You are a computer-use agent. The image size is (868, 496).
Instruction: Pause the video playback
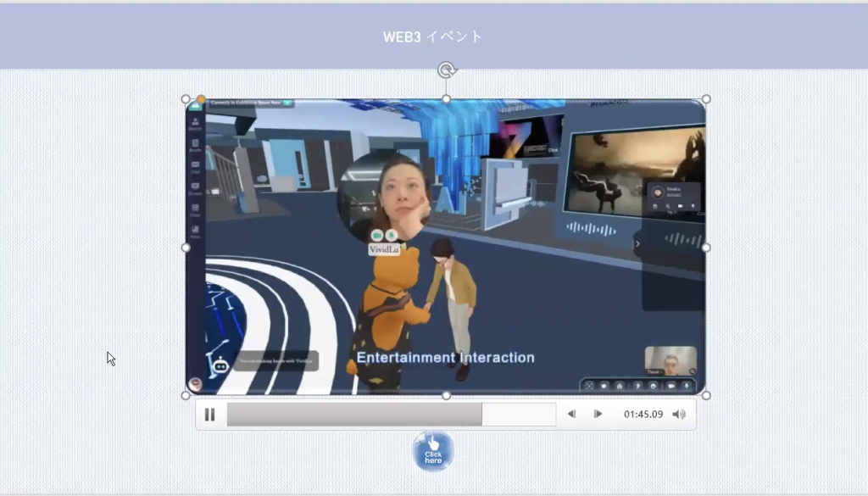pos(210,415)
